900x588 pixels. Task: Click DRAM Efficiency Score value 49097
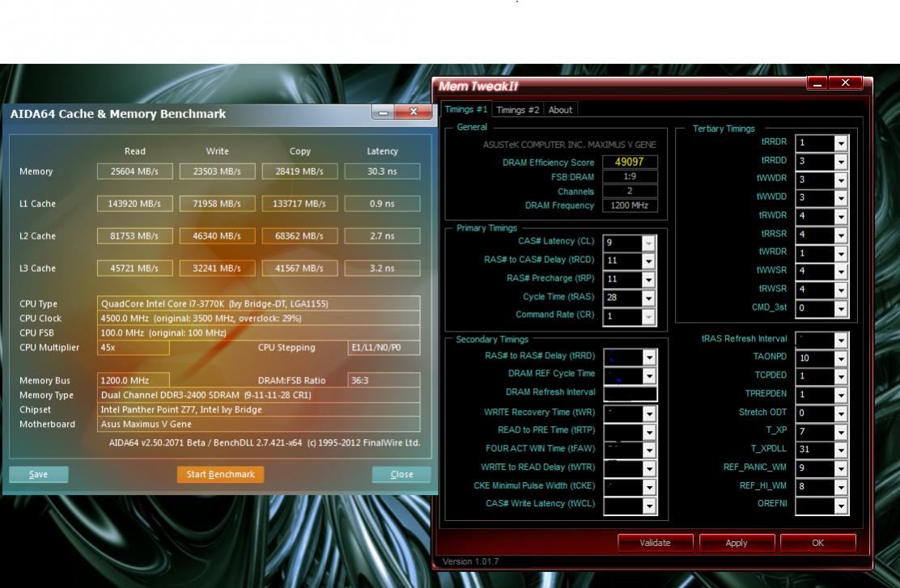click(x=630, y=162)
